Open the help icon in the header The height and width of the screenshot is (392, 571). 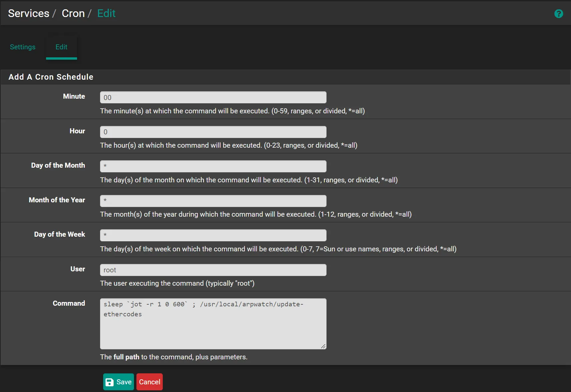(x=558, y=14)
